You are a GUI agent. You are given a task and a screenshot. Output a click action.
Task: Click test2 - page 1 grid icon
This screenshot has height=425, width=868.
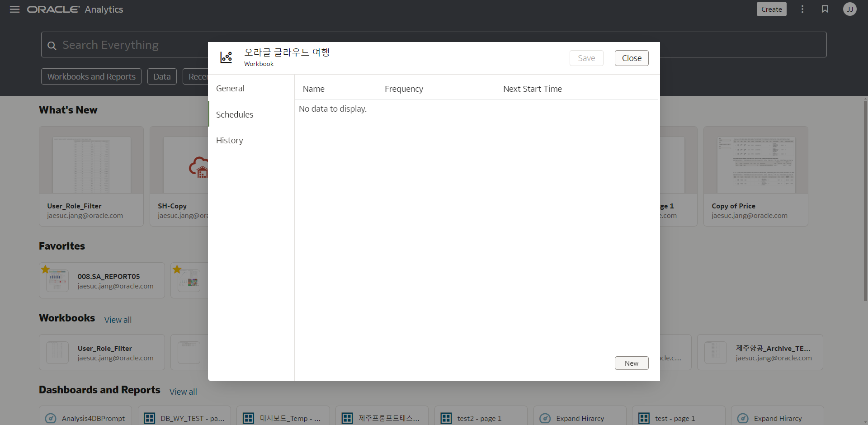click(x=446, y=418)
